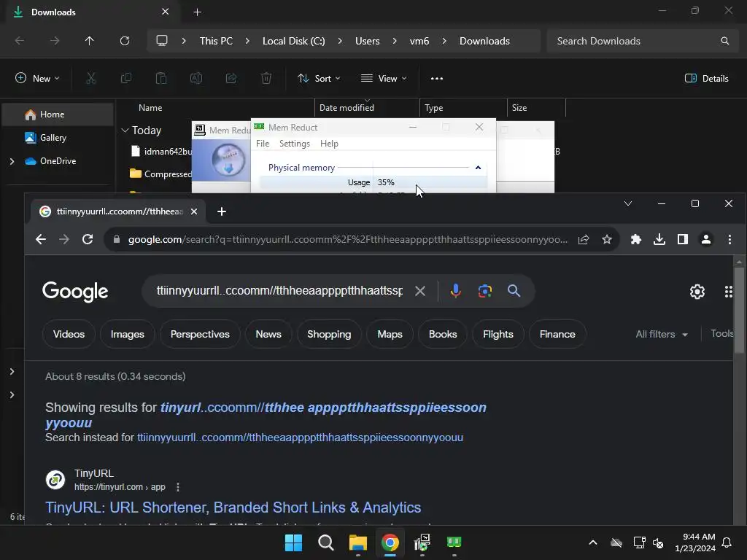Screen dimensions: 747x560
Task: Open Mem Reduct from the taskbar
Action: [454, 542]
